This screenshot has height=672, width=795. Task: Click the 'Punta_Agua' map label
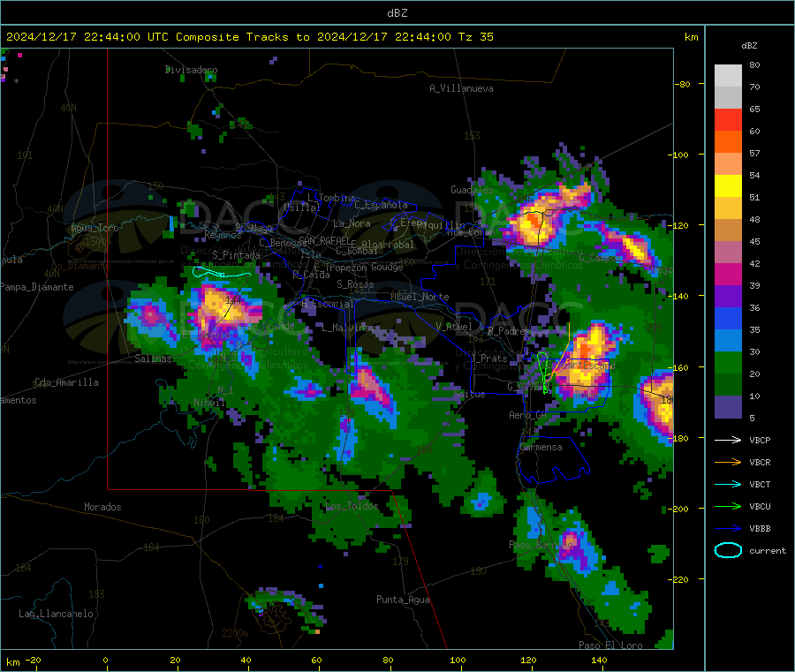(403, 600)
